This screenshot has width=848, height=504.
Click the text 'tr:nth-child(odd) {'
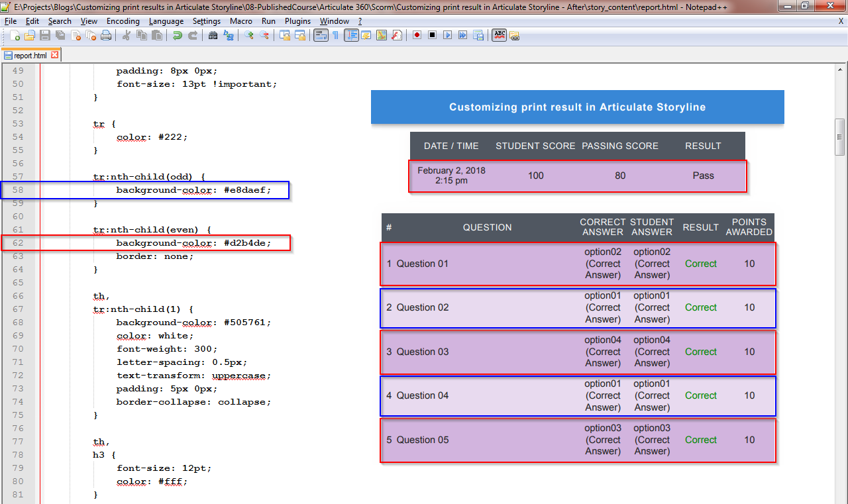click(x=149, y=177)
